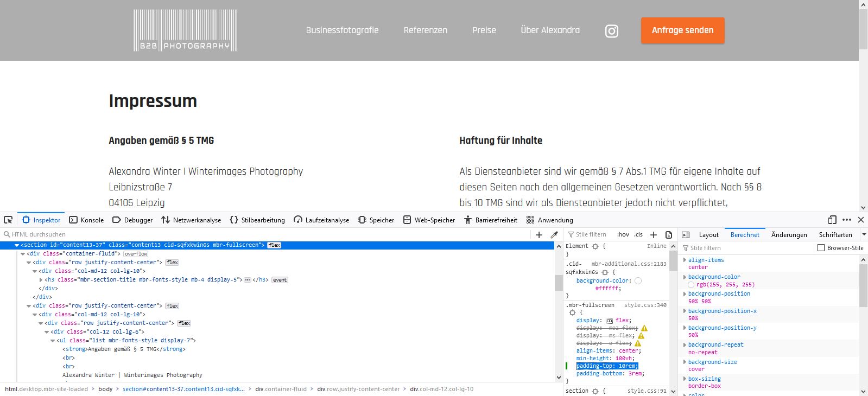Expand the h3 mbr-section-title node

[x=41, y=280]
